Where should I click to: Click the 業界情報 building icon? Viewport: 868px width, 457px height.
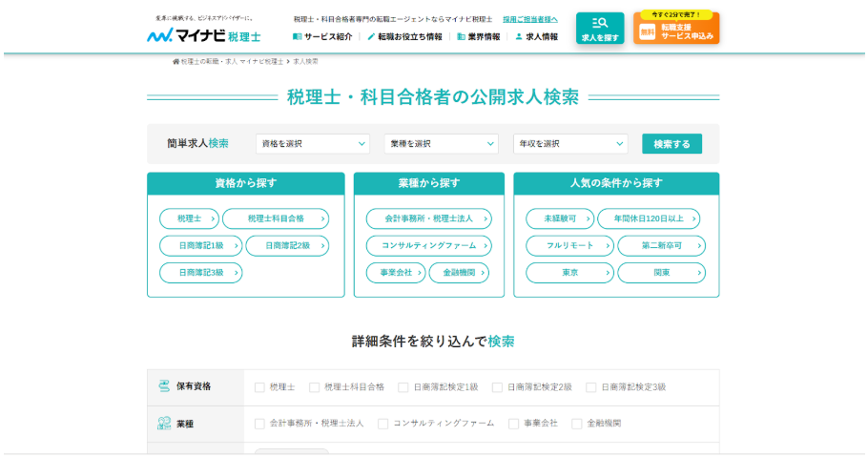(x=462, y=37)
